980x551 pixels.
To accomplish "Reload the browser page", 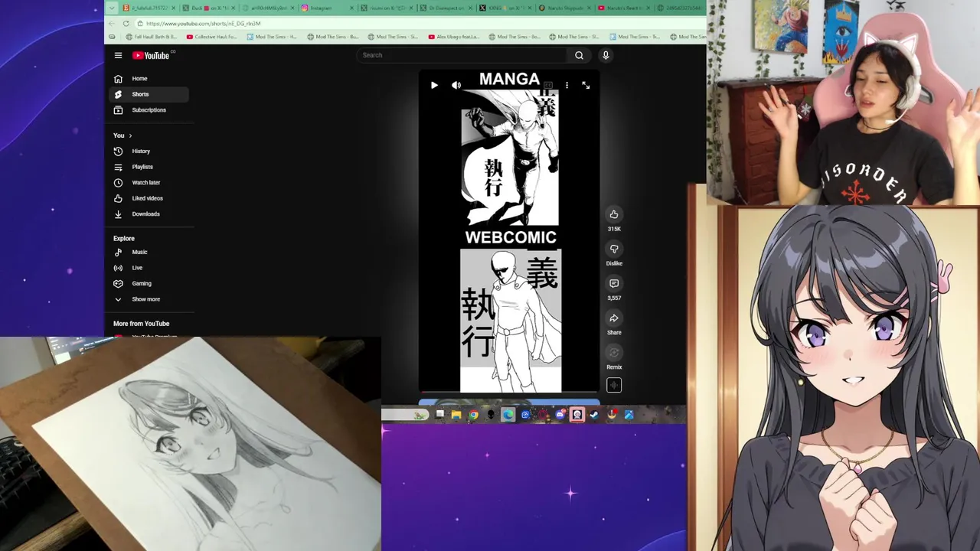I will pos(126,24).
